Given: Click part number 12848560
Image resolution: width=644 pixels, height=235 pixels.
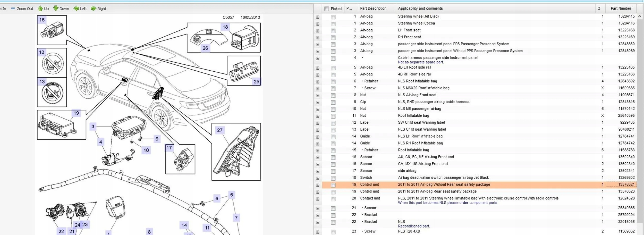Looking at the screenshot, I should point(626,44).
